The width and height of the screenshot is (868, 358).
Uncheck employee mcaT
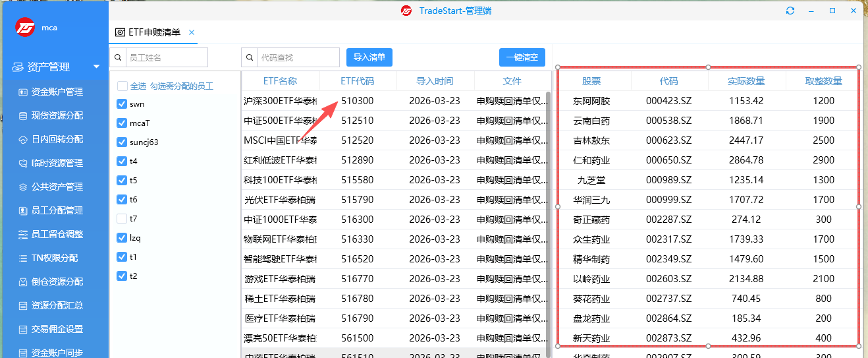(122, 123)
